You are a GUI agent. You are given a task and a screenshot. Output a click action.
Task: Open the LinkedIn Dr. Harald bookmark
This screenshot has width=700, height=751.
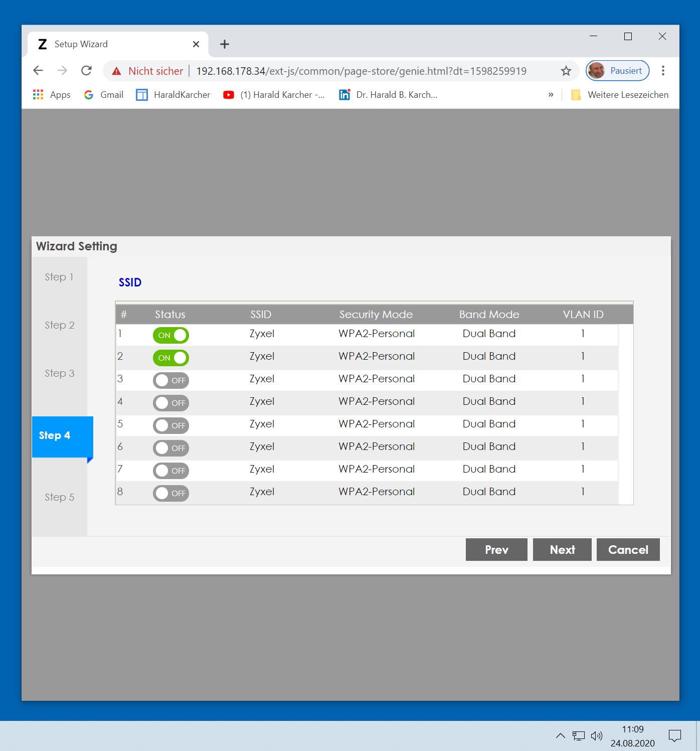pyautogui.click(x=388, y=95)
